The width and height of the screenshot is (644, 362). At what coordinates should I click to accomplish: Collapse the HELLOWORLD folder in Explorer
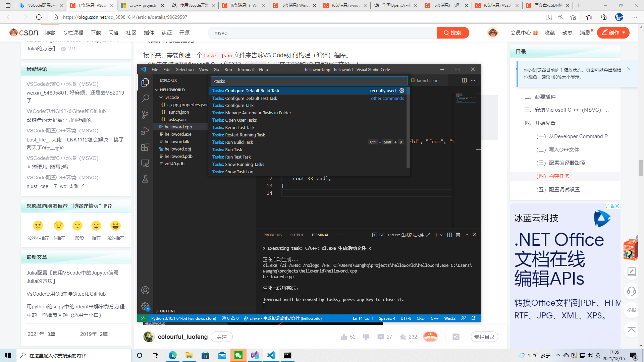pos(157,90)
